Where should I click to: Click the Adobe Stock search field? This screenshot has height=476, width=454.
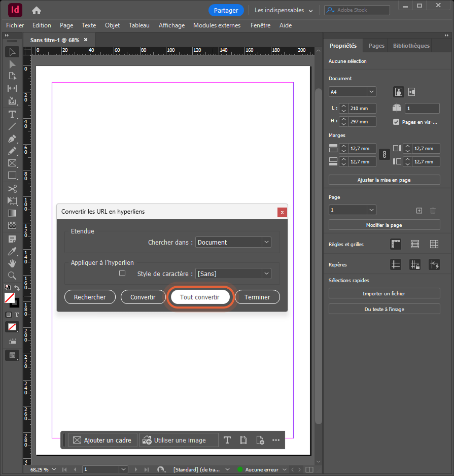coord(357,10)
